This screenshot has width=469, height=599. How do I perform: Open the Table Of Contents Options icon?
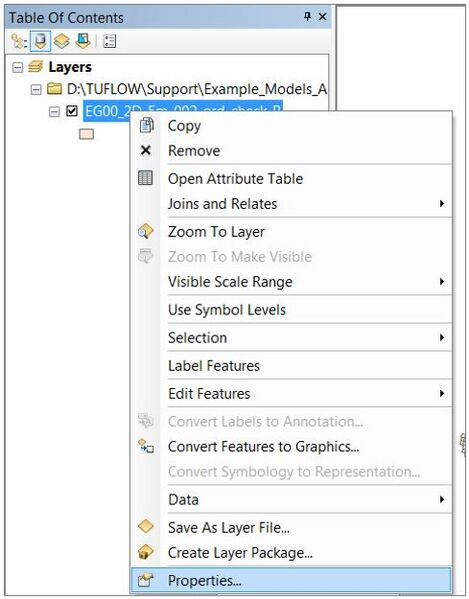pyautogui.click(x=110, y=41)
